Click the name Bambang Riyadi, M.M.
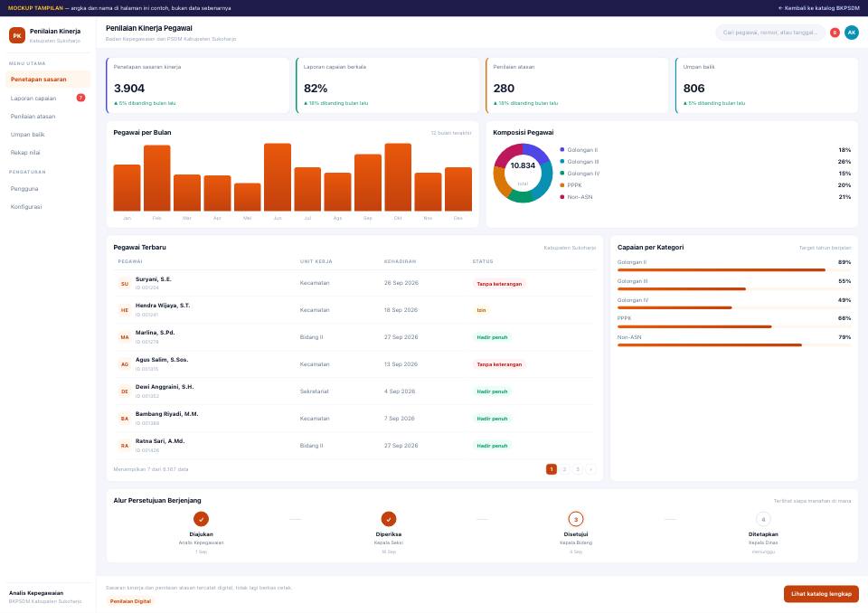Viewport: 868px width, 613px height. pyautogui.click(x=166, y=414)
